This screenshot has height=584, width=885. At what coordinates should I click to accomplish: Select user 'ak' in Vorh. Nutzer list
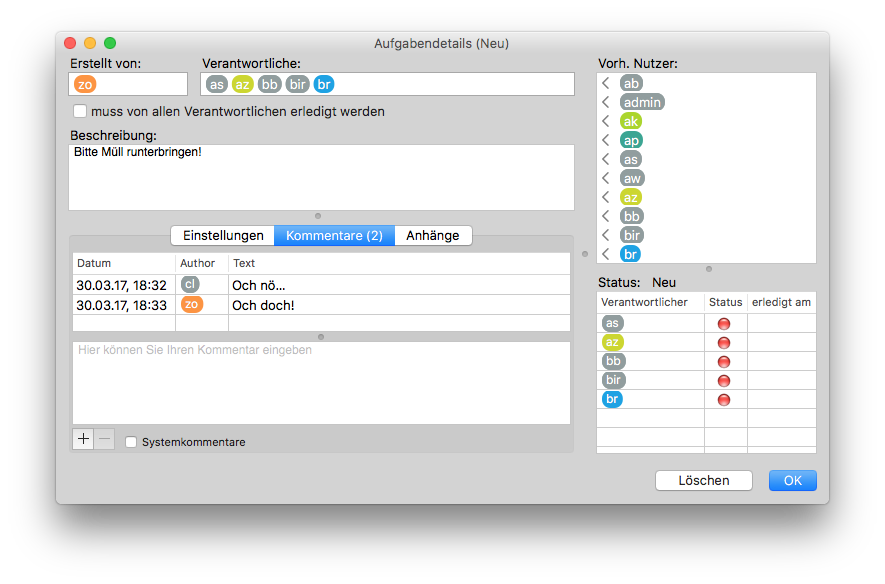tap(631, 121)
